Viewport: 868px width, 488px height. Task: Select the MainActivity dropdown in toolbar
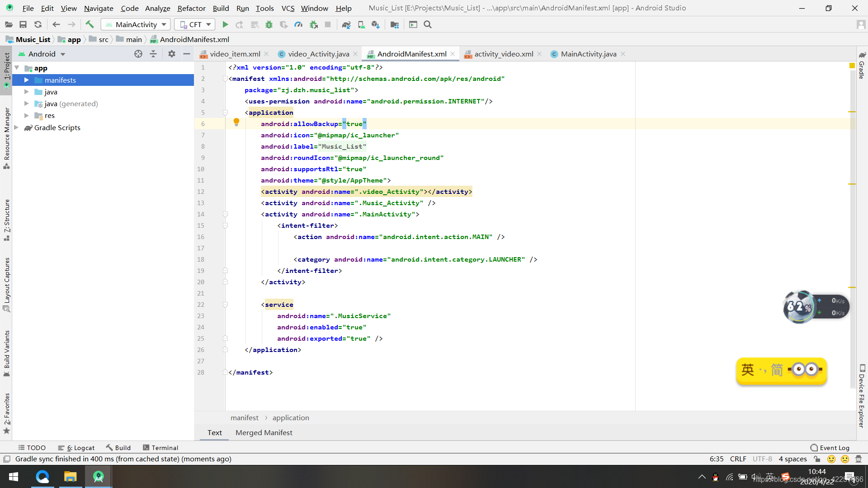(137, 24)
